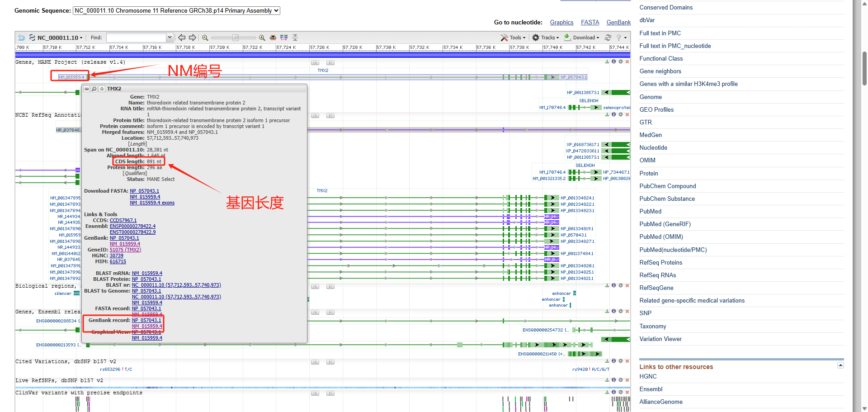Open the track configuration colored-bars icon

[284, 38]
